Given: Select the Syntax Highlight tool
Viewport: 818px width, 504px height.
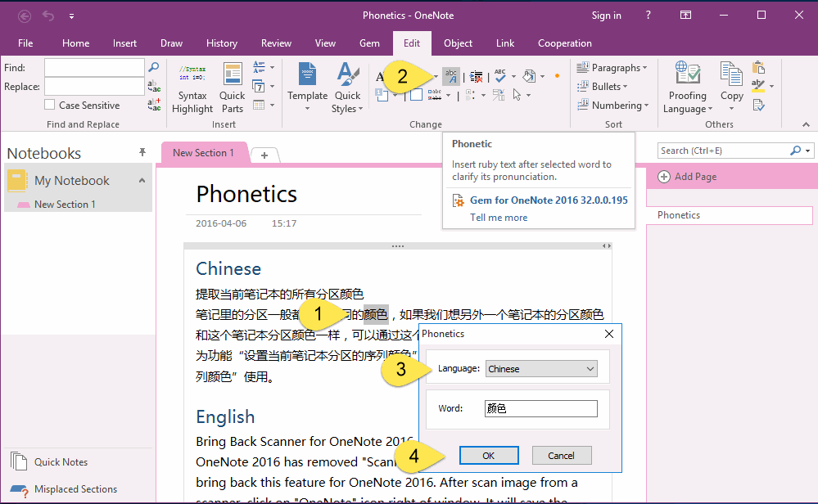Looking at the screenshot, I should click(x=192, y=86).
